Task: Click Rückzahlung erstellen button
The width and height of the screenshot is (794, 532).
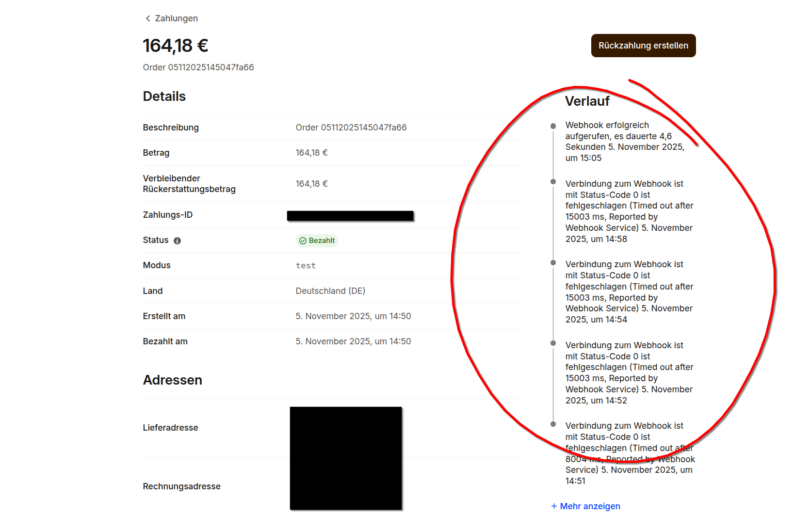Action: pos(643,46)
